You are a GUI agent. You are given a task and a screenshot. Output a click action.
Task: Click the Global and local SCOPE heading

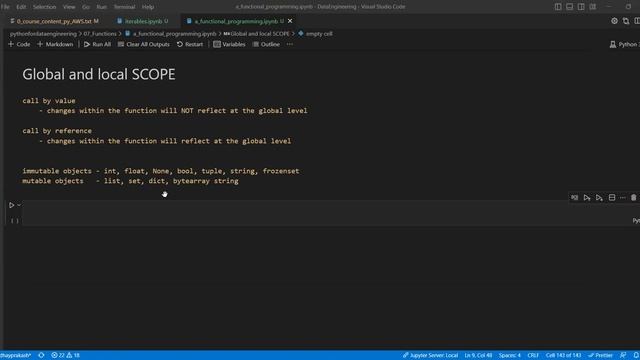(99, 74)
